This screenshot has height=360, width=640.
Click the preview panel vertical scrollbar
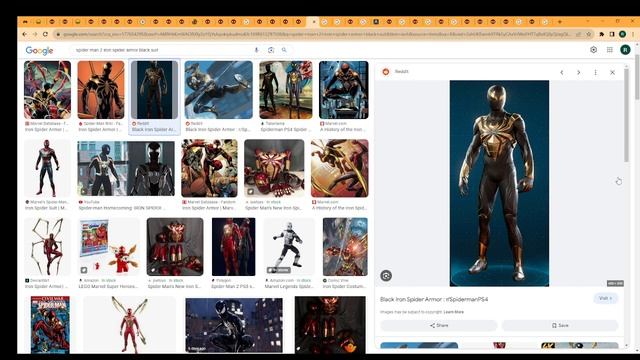click(x=627, y=115)
